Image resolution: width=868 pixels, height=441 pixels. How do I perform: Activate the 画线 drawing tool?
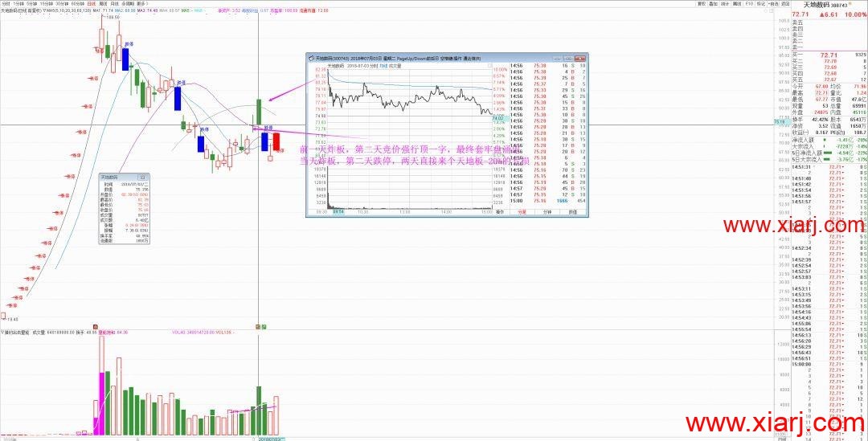(737, 3)
